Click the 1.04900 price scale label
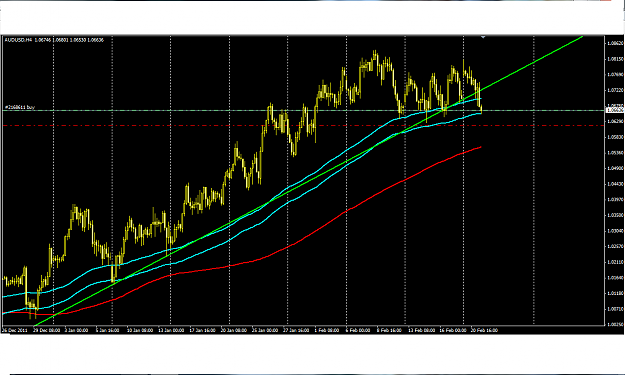This screenshot has width=625, height=375. click(614, 168)
